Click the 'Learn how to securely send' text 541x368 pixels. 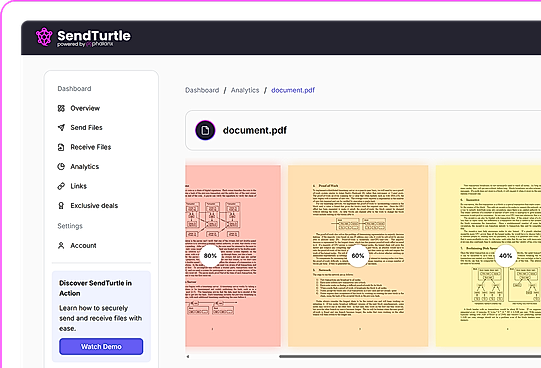(x=100, y=318)
